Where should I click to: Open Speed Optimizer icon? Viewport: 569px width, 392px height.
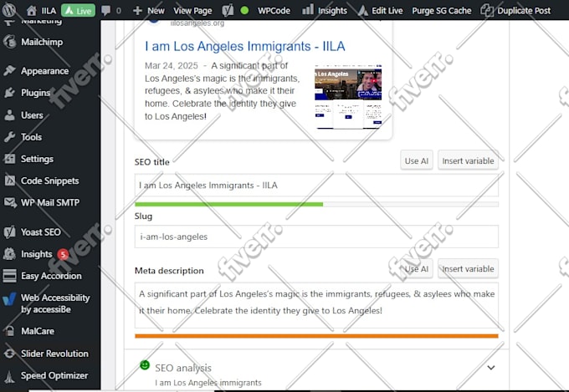click(10, 376)
